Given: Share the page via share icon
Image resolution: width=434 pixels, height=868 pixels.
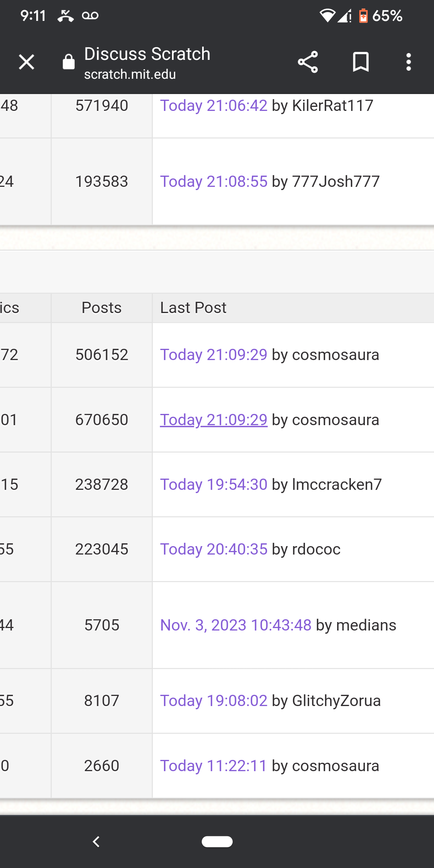Looking at the screenshot, I should pos(308,62).
